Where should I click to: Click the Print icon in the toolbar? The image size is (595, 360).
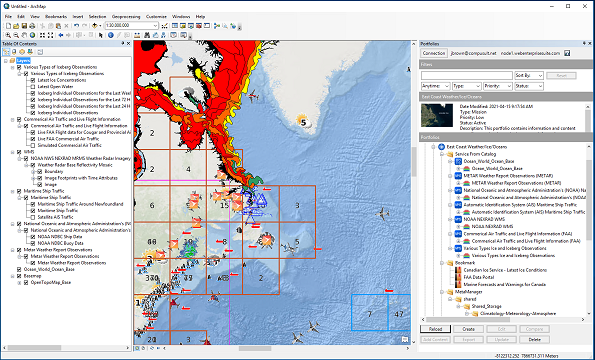[x=32, y=26]
